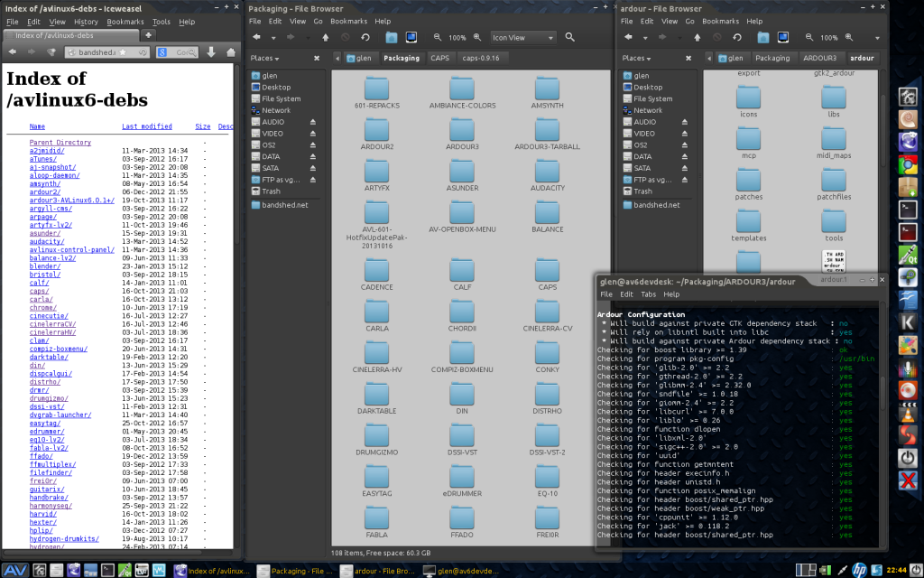This screenshot has width=924, height=578.
Task: Zoom in on the Packaging browser
Action: pos(477,37)
